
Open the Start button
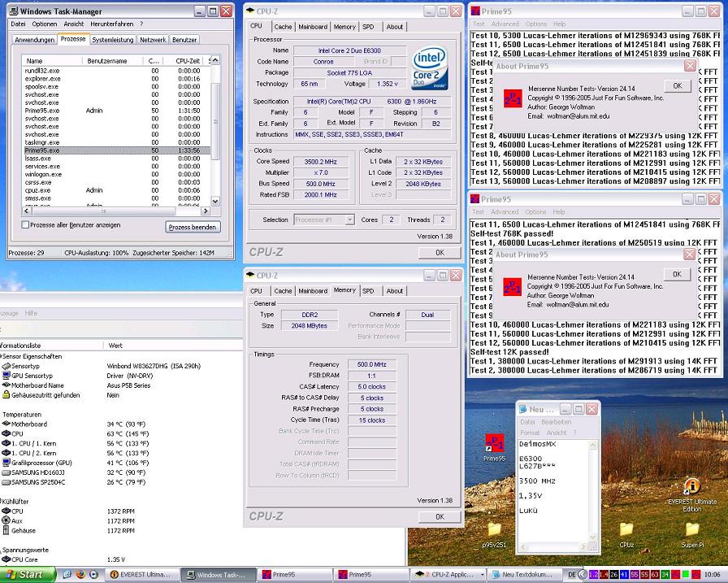(27, 575)
